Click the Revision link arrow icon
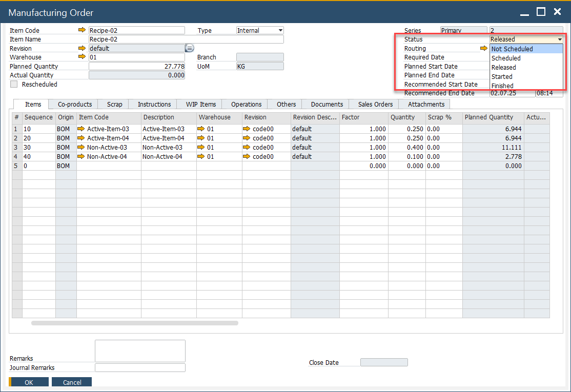 pos(82,48)
